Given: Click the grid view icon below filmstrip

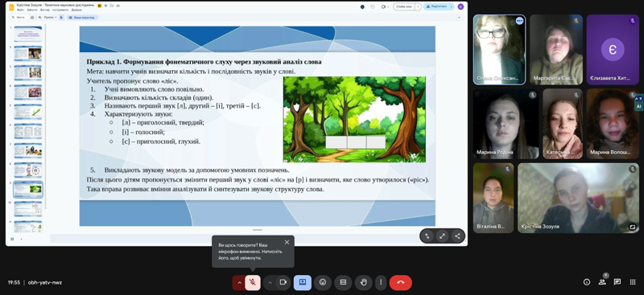Looking at the screenshot, I should click(x=12, y=239).
